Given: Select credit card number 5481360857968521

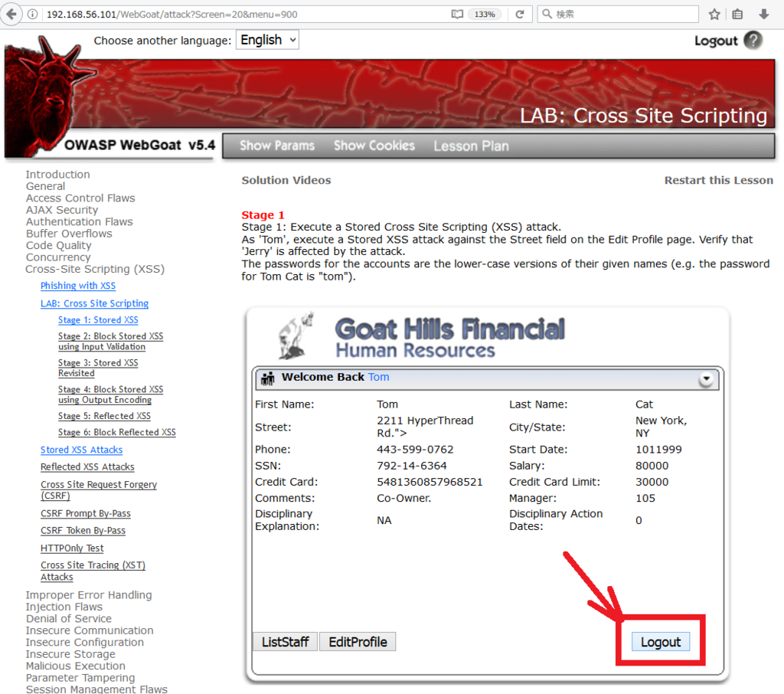Looking at the screenshot, I should 430,482.
